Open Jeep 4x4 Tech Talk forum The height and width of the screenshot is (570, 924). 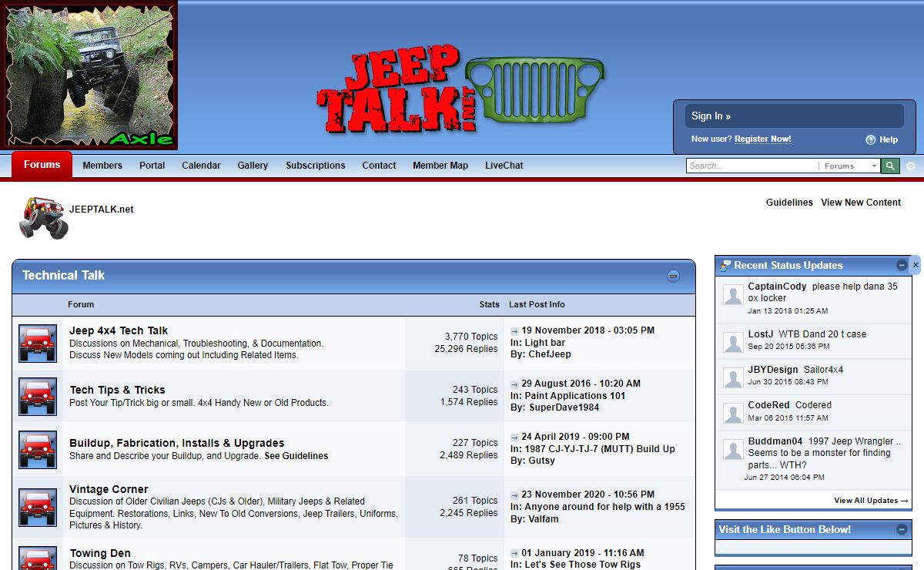(x=119, y=330)
